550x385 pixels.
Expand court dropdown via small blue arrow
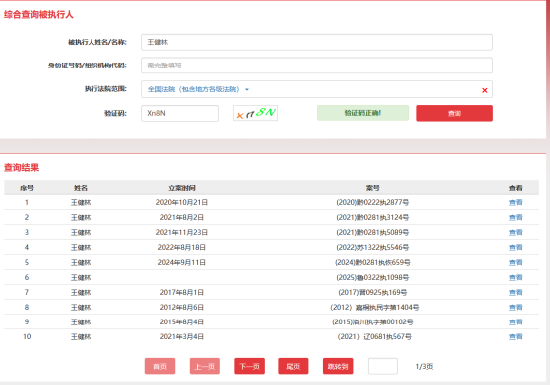click(247, 89)
